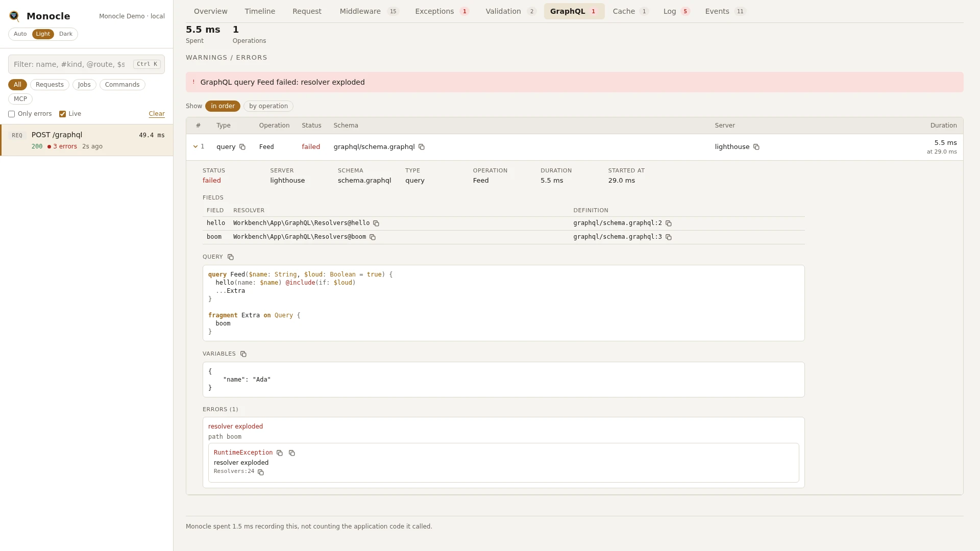Click the Clear link

pos(157,114)
